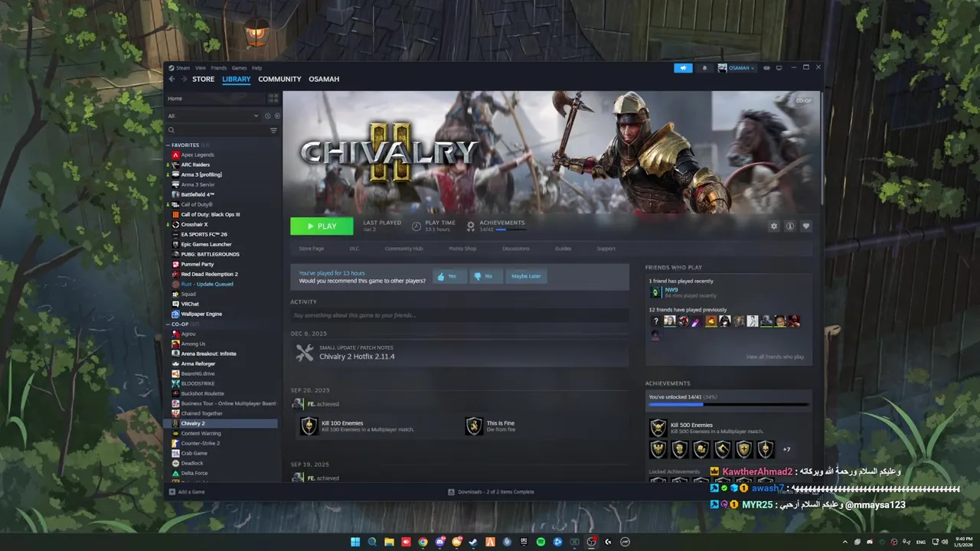Viewport: 980px width, 551px height.
Task: Recommend game with the Yes thumbs-up
Action: pyautogui.click(x=449, y=276)
